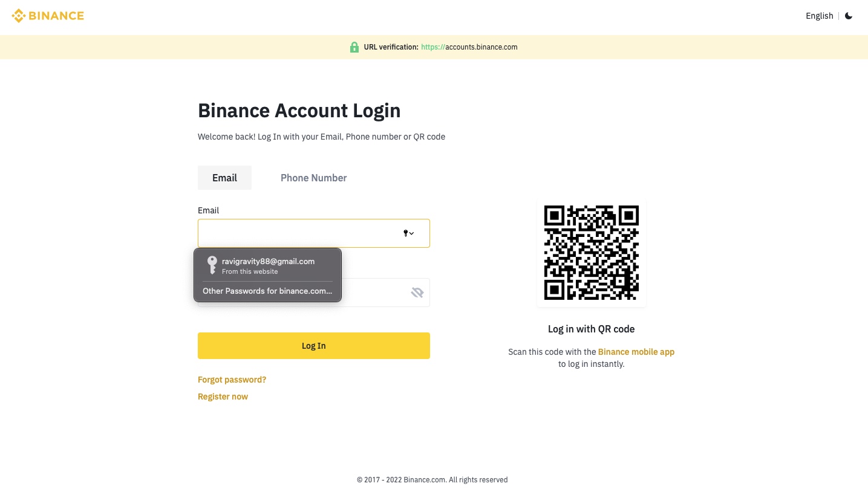
Task: Click the Register now link
Action: coord(223,397)
